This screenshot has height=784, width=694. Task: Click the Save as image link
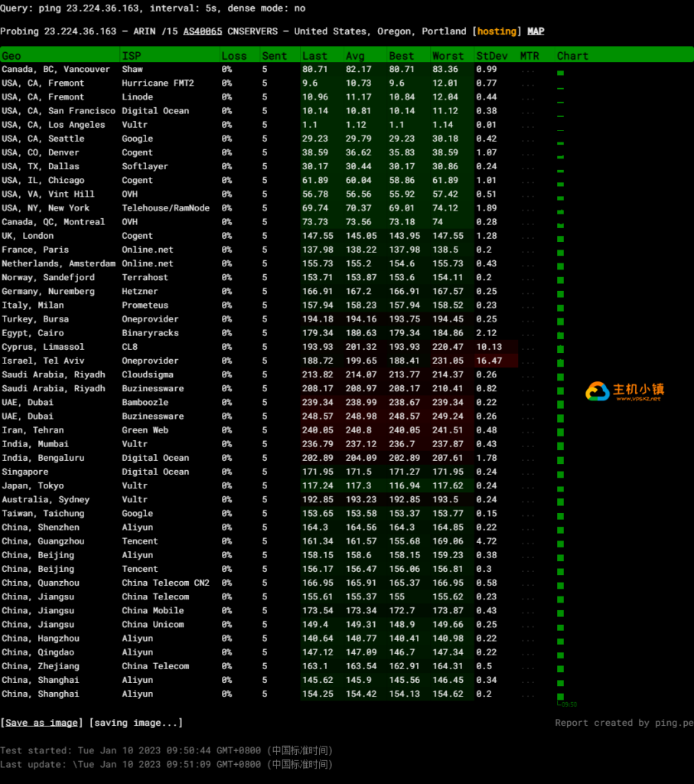pos(43,723)
